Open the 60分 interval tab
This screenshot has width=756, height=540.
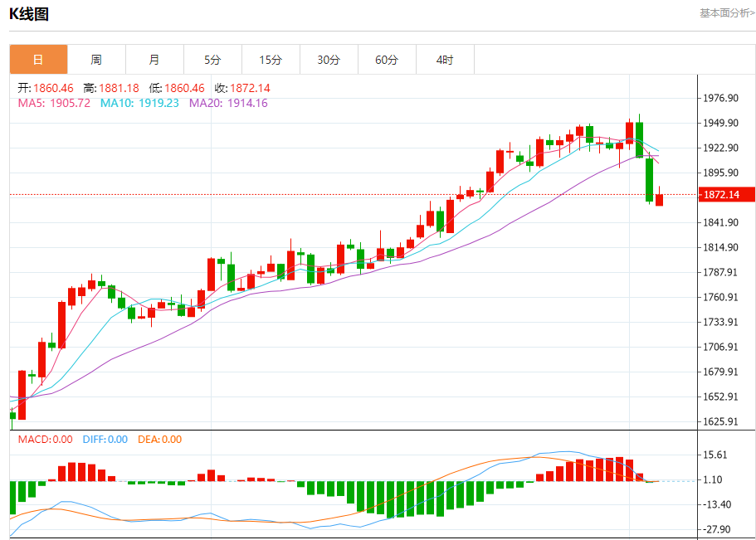387,60
